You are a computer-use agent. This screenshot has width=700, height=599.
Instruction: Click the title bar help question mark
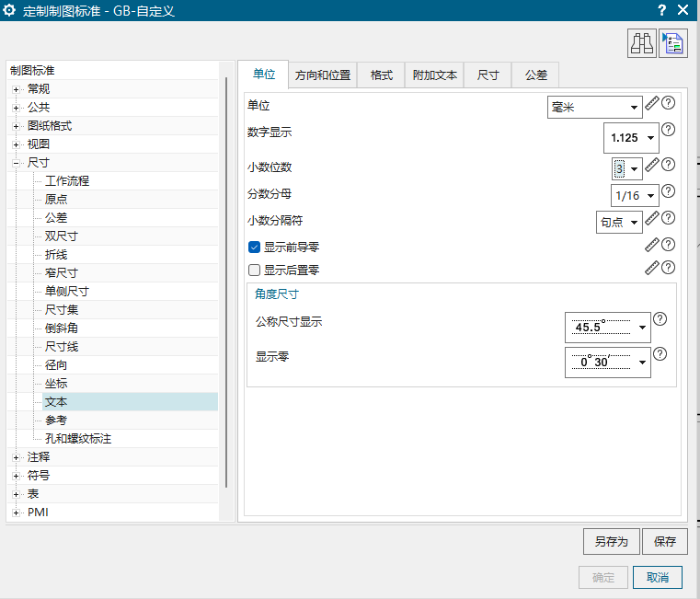(661, 10)
